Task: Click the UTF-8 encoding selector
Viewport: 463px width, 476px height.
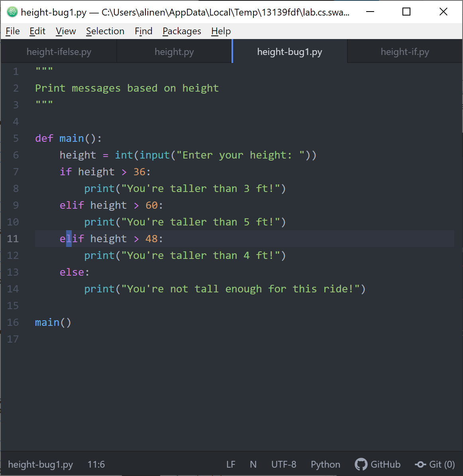Action: pyautogui.click(x=284, y=464)
